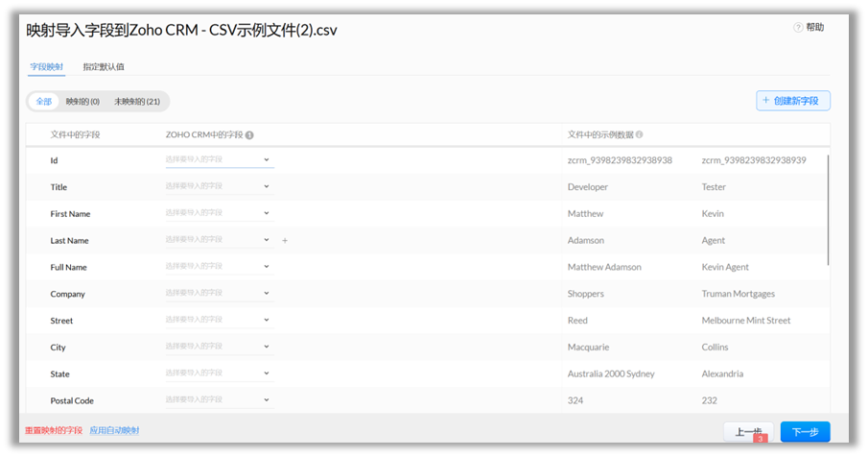
Task: Click 创建新字段 button
Action: [792, 101]
